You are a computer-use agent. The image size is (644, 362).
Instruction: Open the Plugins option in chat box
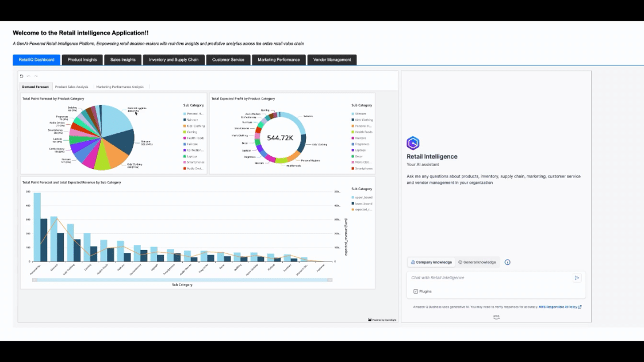[423, 291]
